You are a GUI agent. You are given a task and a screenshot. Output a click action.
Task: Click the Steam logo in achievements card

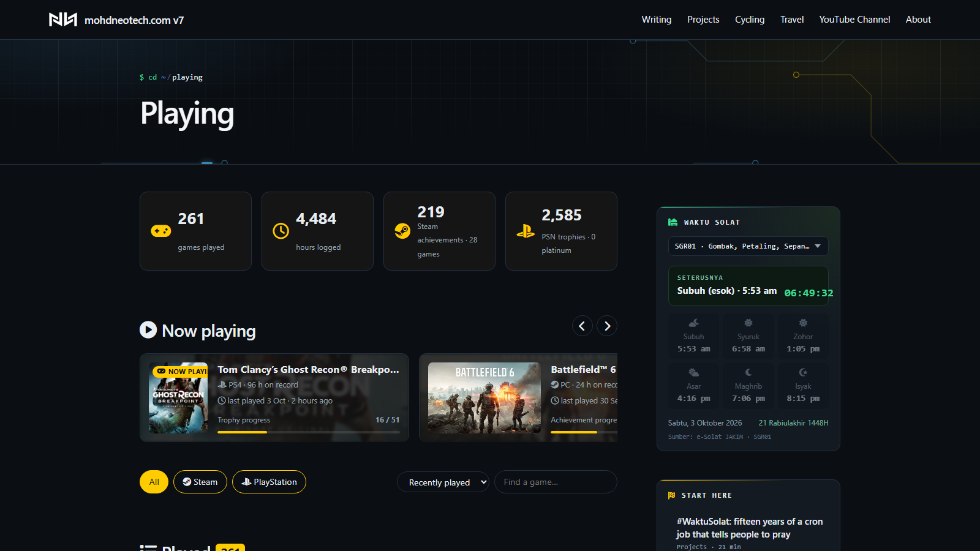(402, 231)
